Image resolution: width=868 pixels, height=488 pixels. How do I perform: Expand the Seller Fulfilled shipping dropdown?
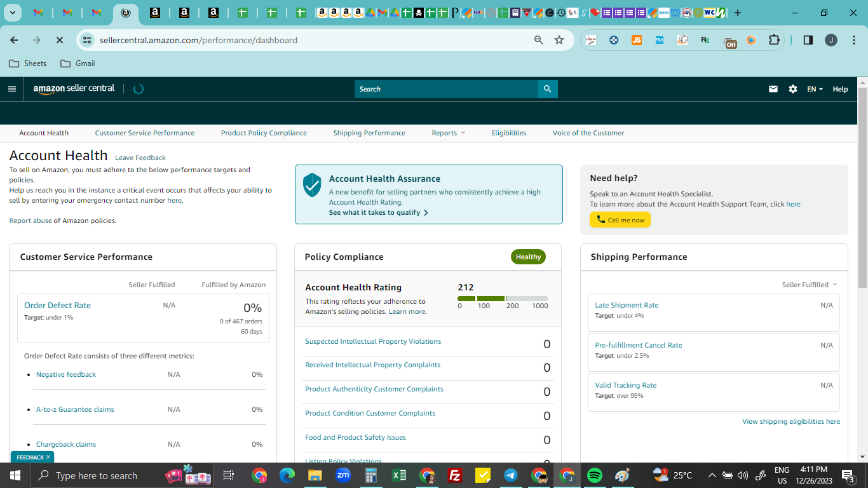click(810, 285)
